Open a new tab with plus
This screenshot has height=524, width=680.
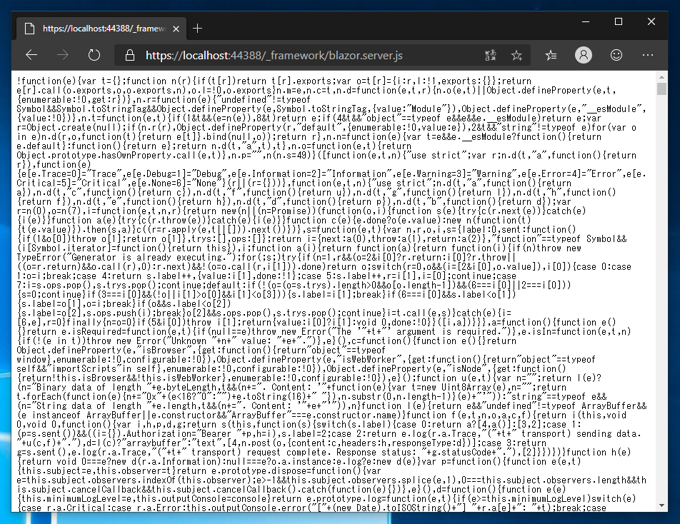pos(197,29)
